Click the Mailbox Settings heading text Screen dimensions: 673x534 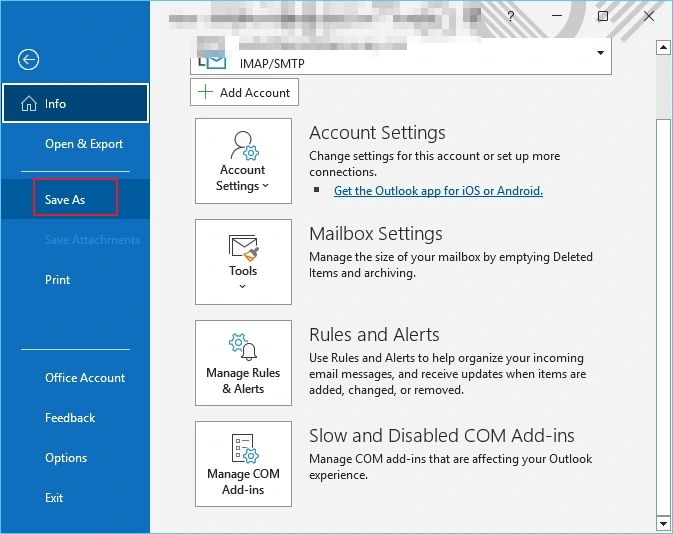pos(376,234)
